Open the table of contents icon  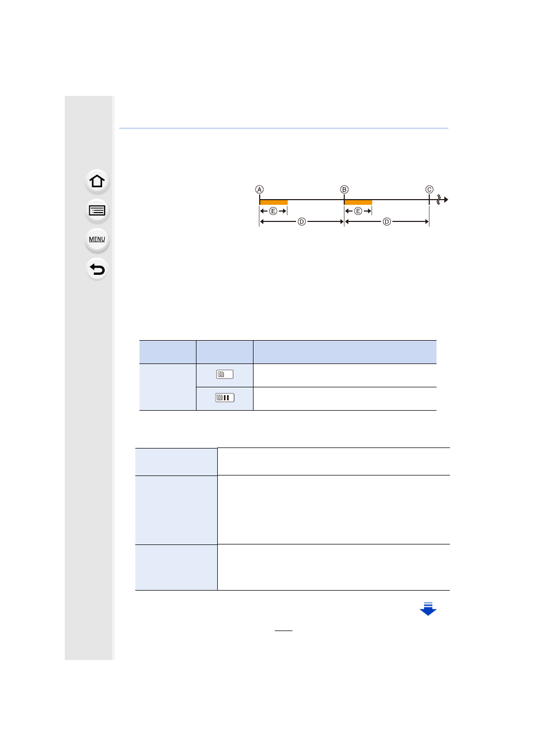coord(97,211)
